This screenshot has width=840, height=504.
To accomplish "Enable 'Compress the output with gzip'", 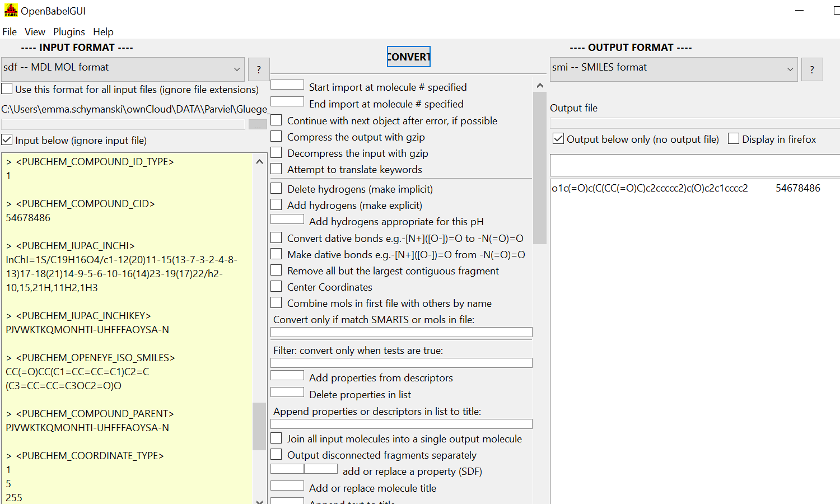I will pos(276,136).
